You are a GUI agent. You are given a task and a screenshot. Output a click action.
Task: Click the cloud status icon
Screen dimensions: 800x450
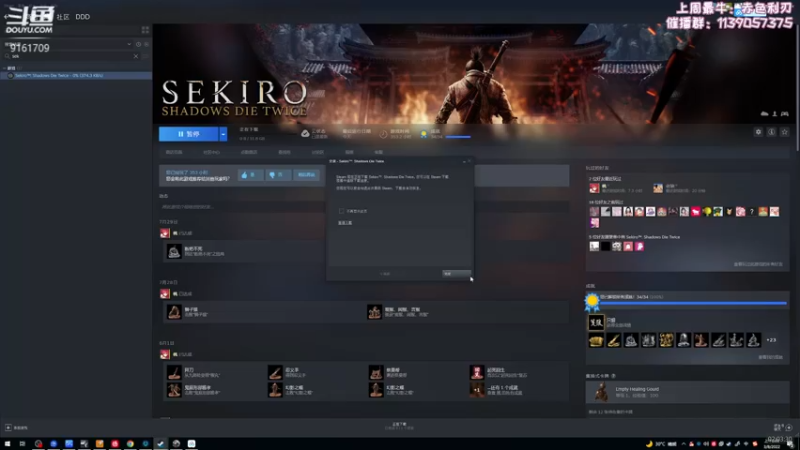click(305, 134)
